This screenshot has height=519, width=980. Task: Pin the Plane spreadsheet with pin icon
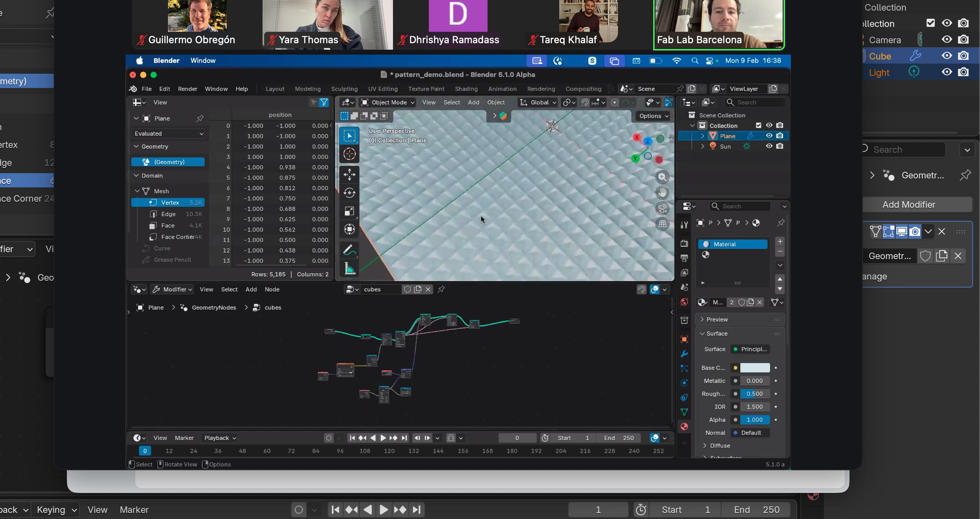tap(200, 119)
